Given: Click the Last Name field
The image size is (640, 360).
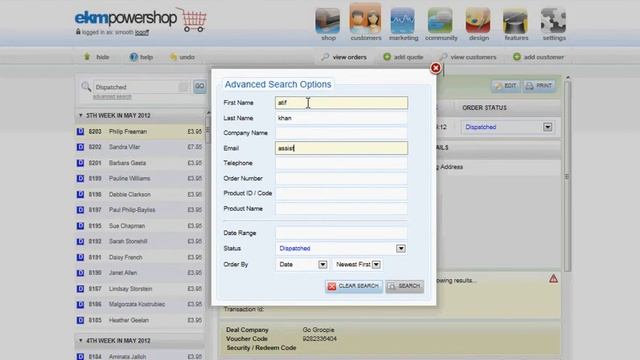Looking at the screenshot, I should [x=341, y=118].
